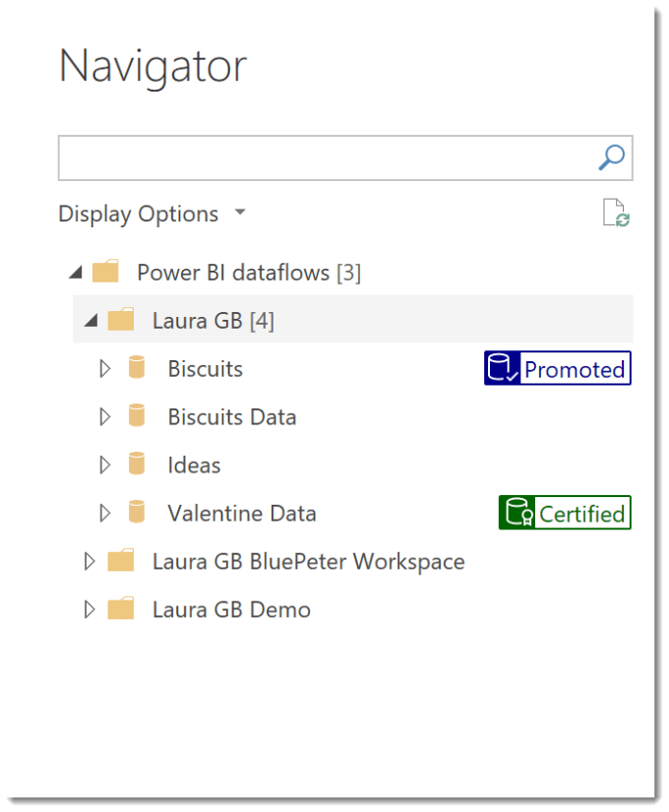
Task: Click the Laura GB Demo folder icon
Action: click(121, 608)
